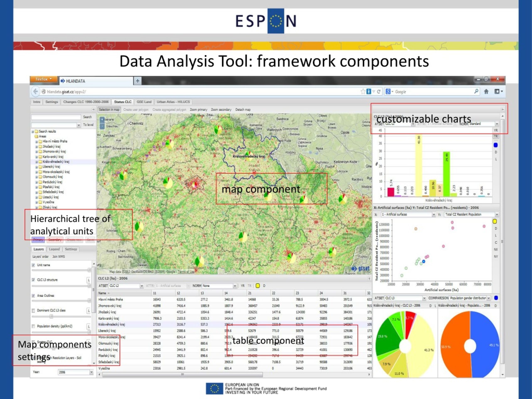532x399 pixels.
Task: Toggle the Selection in map button
Action: pyautogui.click(x=109, y=110)
